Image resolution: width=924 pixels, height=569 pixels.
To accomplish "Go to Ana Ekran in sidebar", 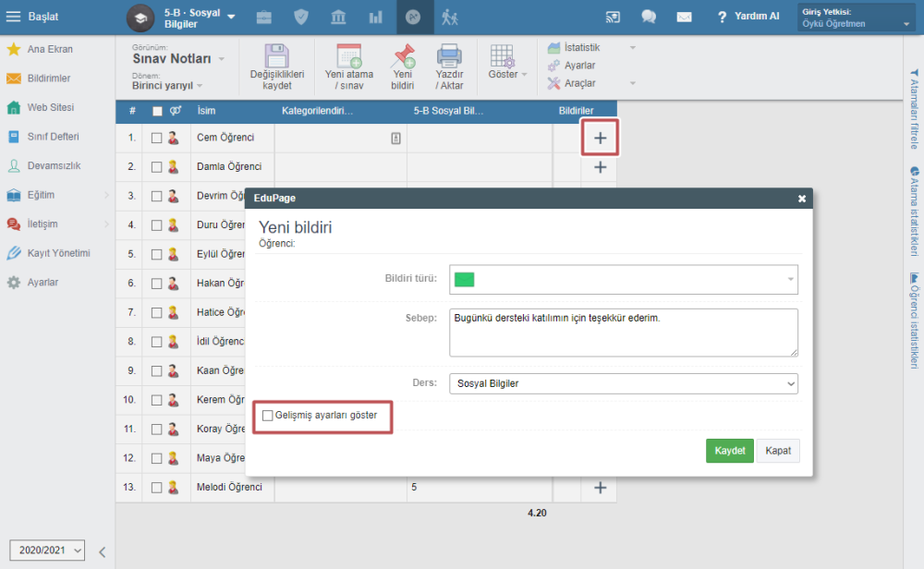I will (50, 50).
